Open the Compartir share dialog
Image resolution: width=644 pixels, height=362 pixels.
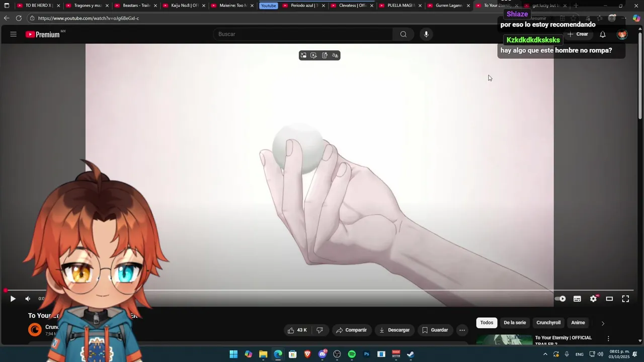tap(351, 330)
